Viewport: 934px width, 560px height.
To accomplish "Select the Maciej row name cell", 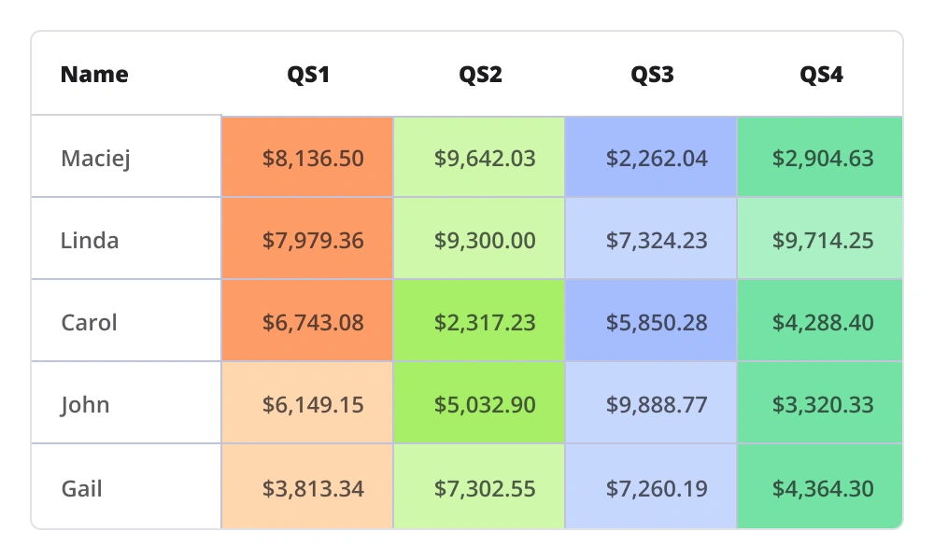I will pyautogui.click(x=95, y=158).
